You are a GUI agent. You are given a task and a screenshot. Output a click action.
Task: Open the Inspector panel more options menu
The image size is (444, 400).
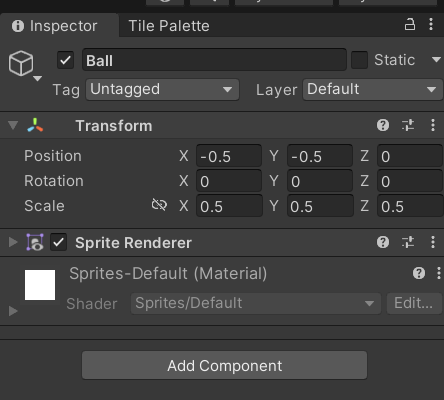(431, 24)
